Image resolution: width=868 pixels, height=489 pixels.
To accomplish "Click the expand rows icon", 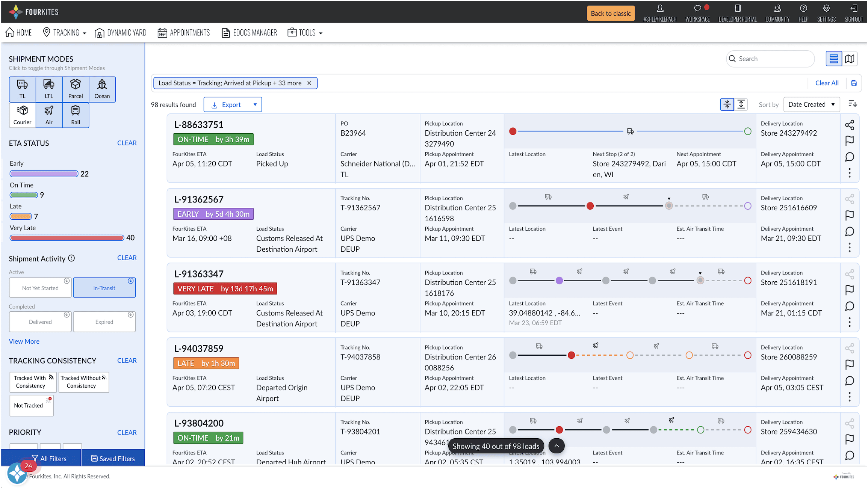I will (x=741, y=104).
